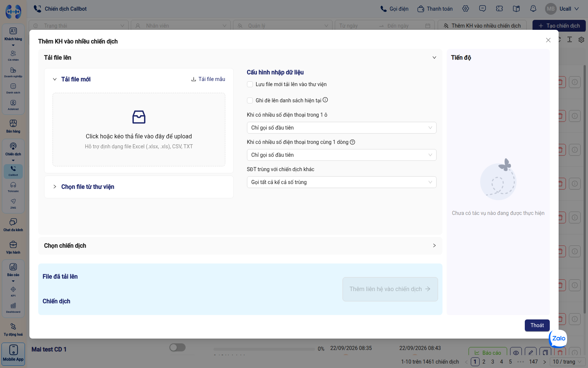Select Telesale in sidebar
Image resolution: width=588 pixels, height=368 pixels.
[x=13, y=187]
